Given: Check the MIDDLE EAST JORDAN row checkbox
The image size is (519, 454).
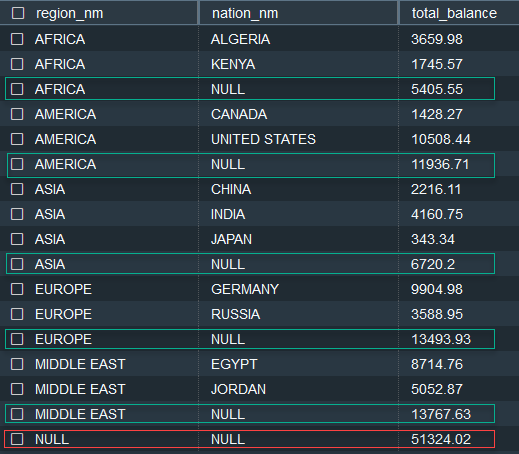Looking at the screenshot, I should [x=17, y=389].
